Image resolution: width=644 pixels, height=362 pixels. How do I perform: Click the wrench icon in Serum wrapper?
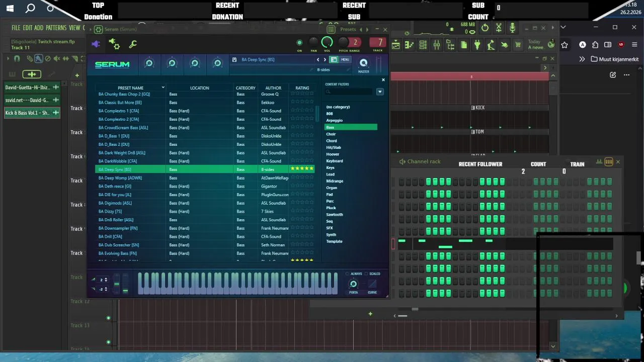click(133, 44)
